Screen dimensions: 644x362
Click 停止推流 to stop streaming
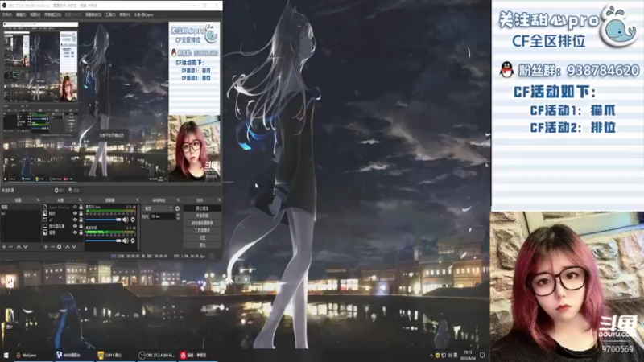click(203, 208)
